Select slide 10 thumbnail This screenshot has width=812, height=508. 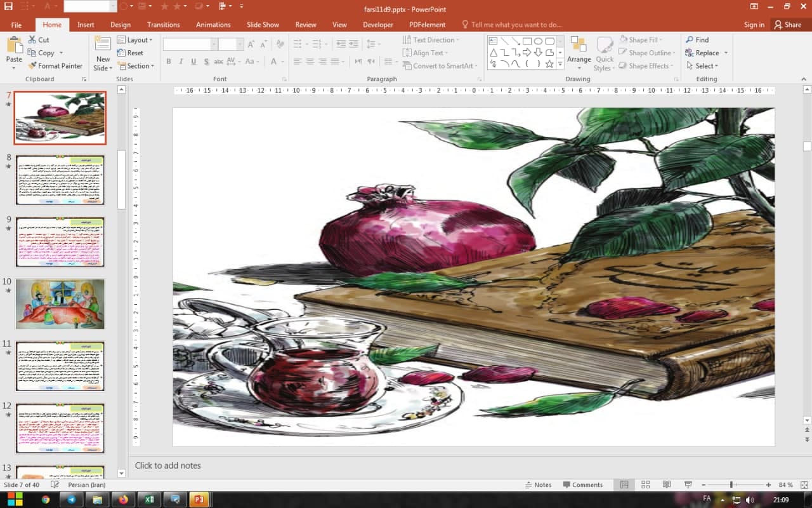point(60,304)
